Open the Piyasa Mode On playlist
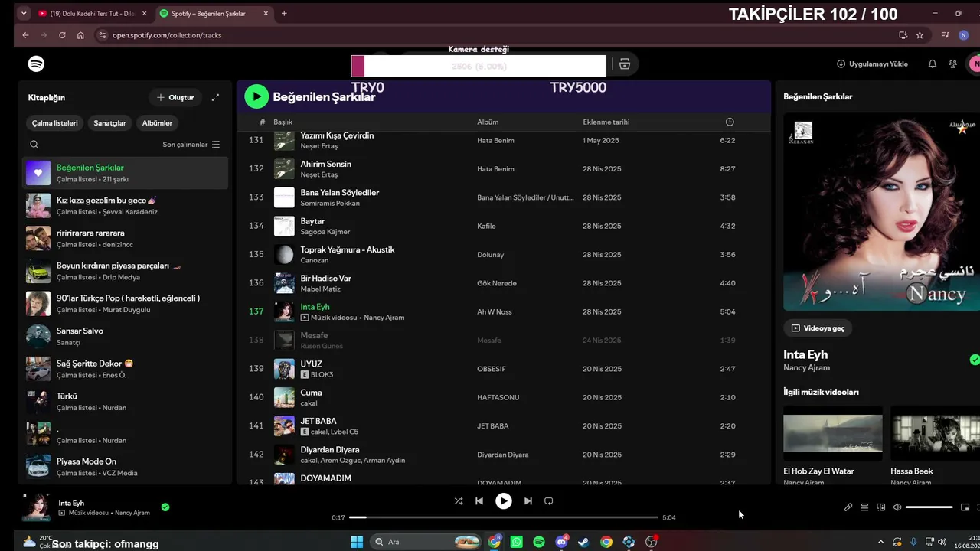The width and height of the screenshot is (980, 551). 125,467
